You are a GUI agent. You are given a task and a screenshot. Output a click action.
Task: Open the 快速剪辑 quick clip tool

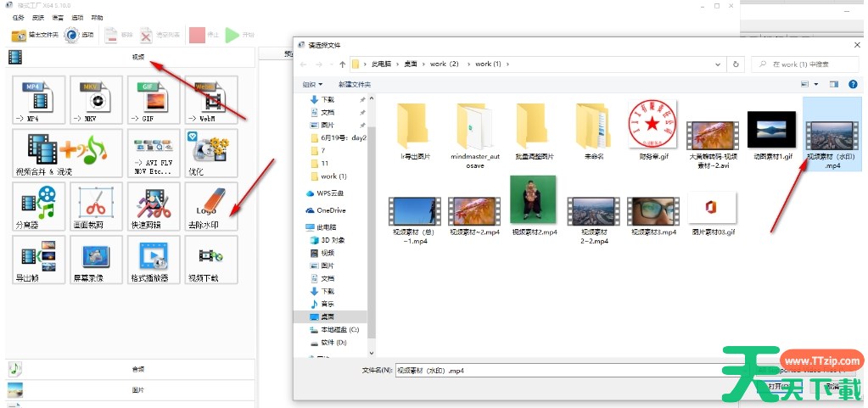point(154,206)
